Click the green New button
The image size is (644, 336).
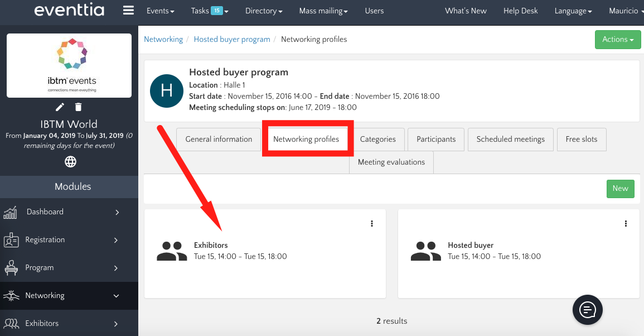[x=620, y=189]
